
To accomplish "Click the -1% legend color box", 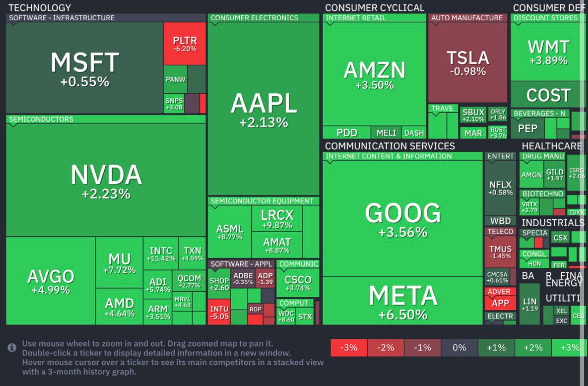I will (422, 348).
